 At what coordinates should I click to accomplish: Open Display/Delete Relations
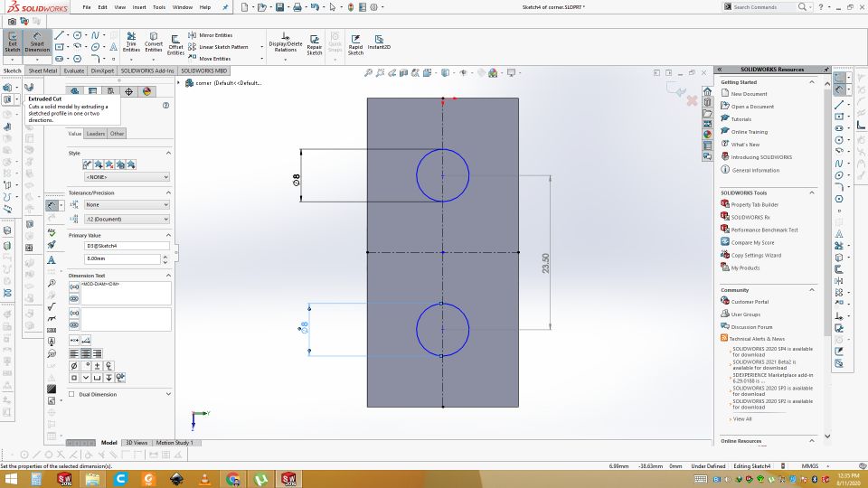click(x=286, y=43)
